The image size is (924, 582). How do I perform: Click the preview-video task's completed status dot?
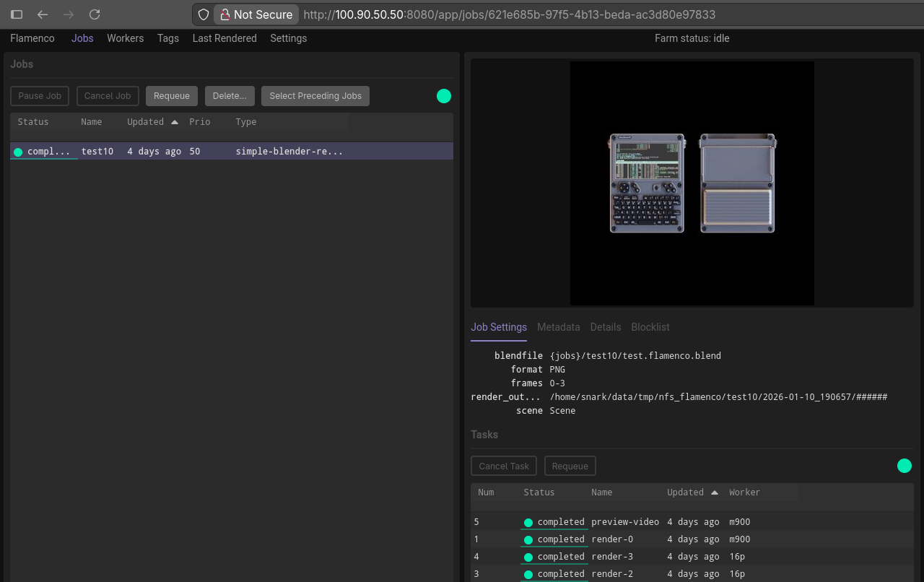[x=528, y=522]
